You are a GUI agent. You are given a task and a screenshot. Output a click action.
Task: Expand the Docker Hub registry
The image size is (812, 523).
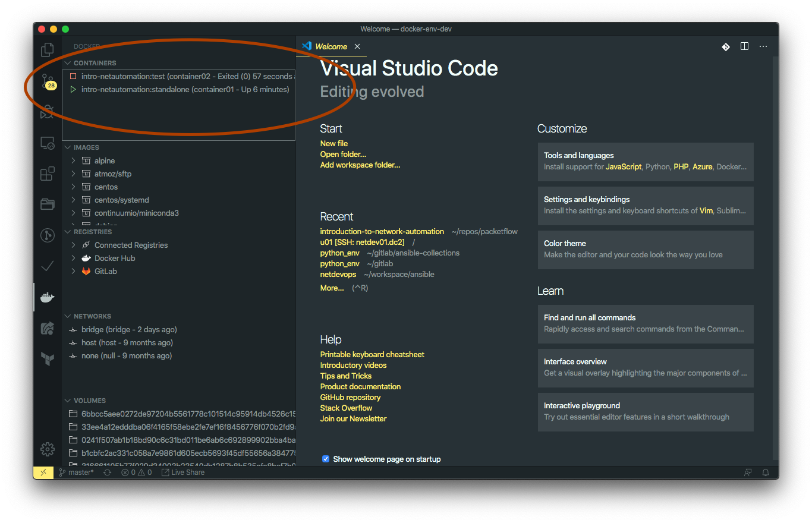(x=73, y=258)
